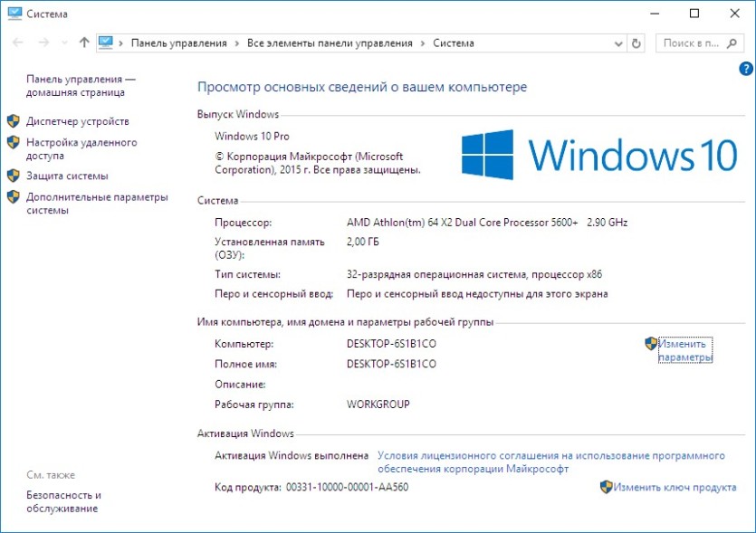756x533 pixels.
Task: Click the computer icon in the address bar
Action: (x=106, y=43)
